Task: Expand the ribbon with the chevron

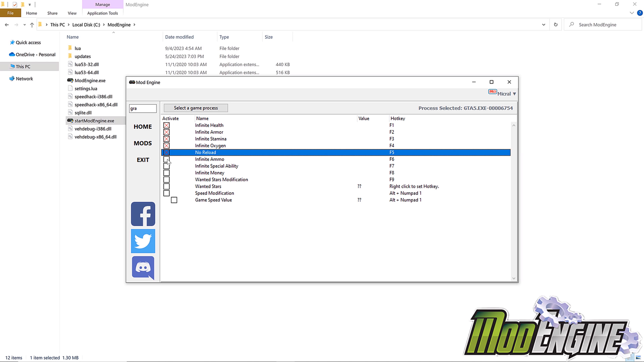Action: [x=632, y=13]
